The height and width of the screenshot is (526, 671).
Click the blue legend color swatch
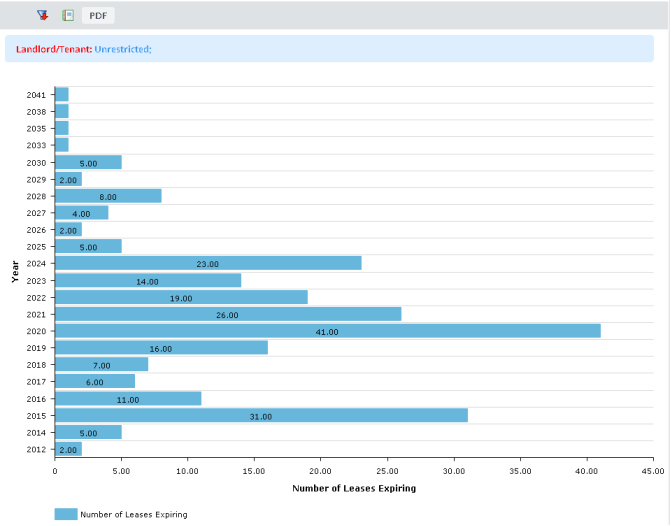65,513
